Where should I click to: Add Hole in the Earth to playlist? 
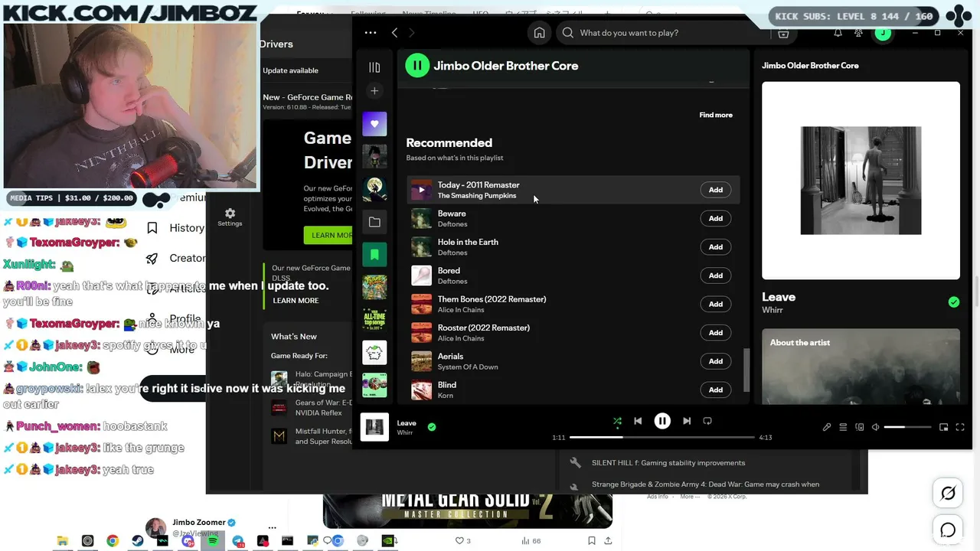716,246
